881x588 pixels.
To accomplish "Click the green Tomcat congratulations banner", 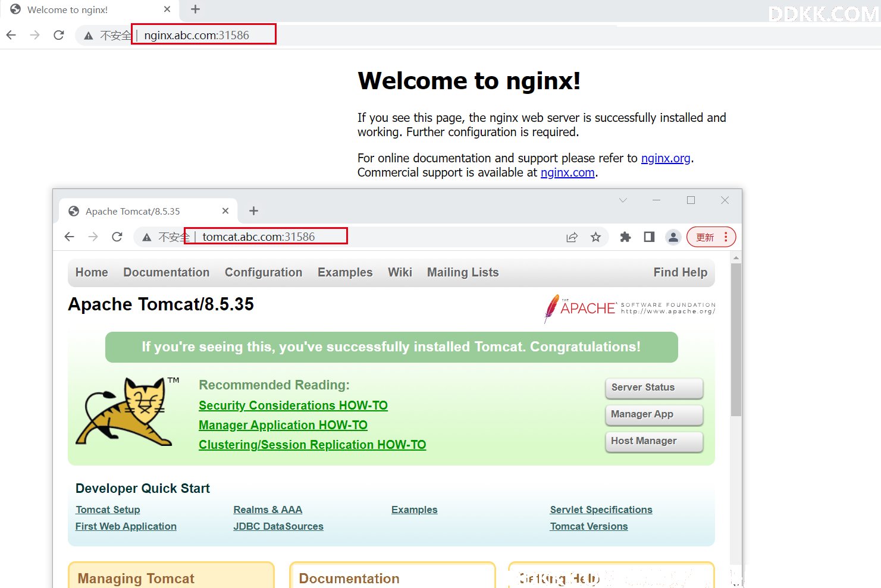I will pos(391,347).
